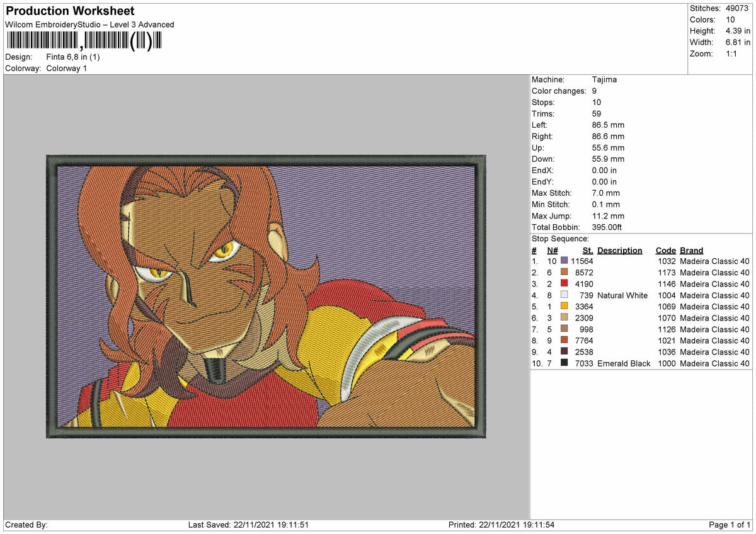The image size is (756, 534).
Task: Click the 'Stop Sequence:' heading
Action: (561, 239)
